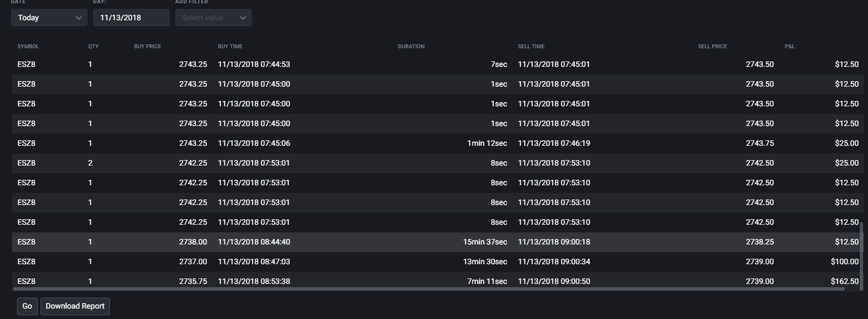Sort by the BUY TIME column header
The width and height of the screenshot is (868, 319).
coord(230,47)
